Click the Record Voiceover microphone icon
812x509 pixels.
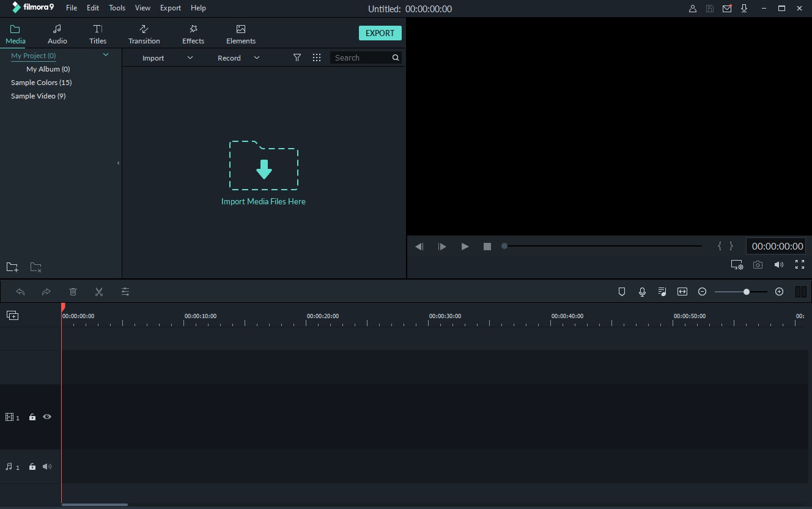642,292
